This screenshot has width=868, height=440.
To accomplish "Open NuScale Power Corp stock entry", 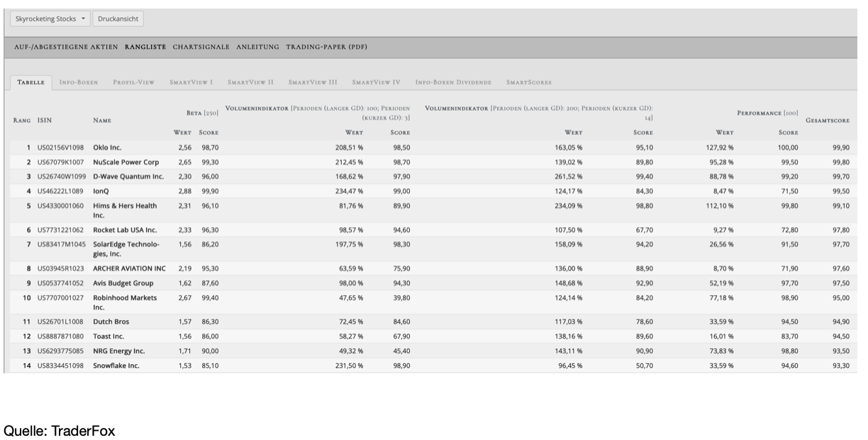I will coord(126,163).
